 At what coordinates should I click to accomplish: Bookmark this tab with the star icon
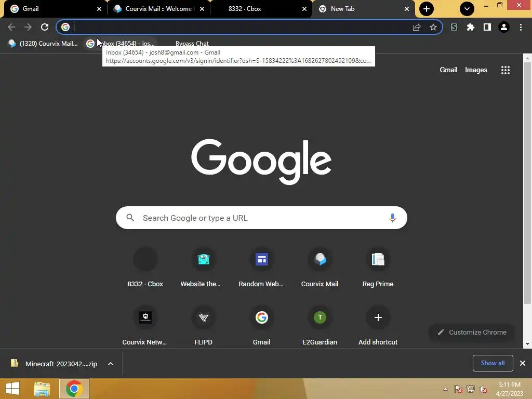433,27
